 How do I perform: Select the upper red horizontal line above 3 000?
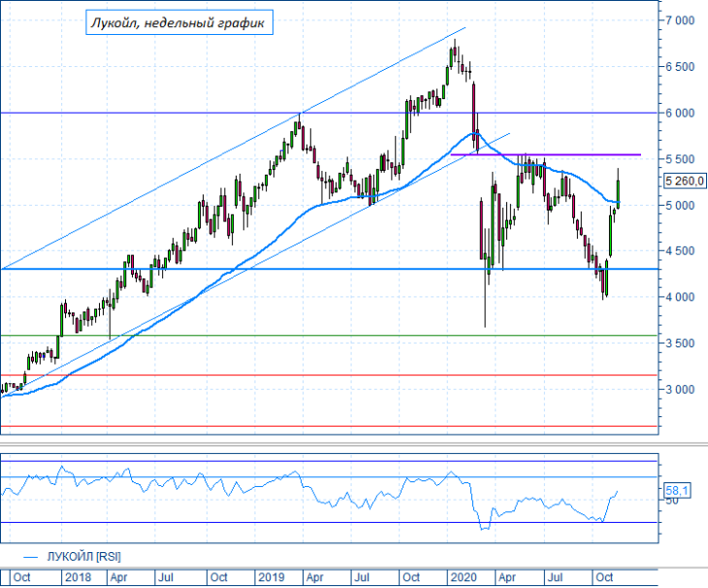pyautogui.click(x=329, y=375)
